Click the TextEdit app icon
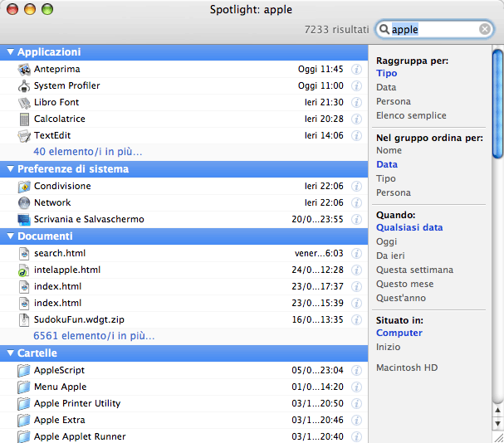 tap(24, 136)
